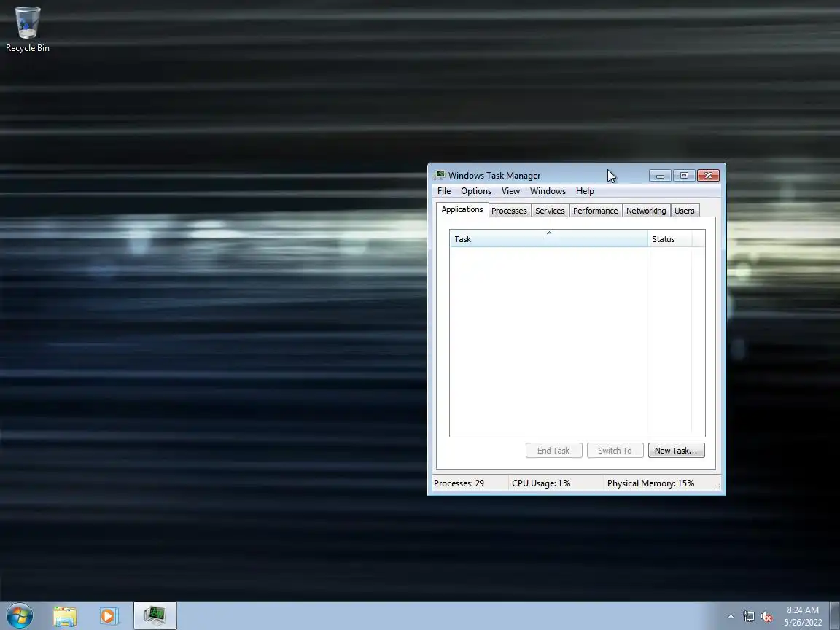This screenshot has width=840, height=630.
Task: Click Physical Memory: 15% status text
Action: (651, 483)
